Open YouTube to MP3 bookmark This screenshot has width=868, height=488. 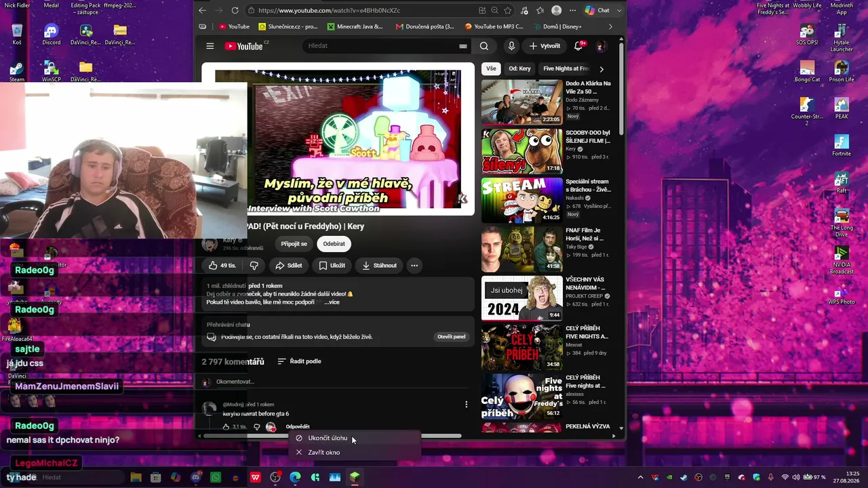[x=494, y=26]
